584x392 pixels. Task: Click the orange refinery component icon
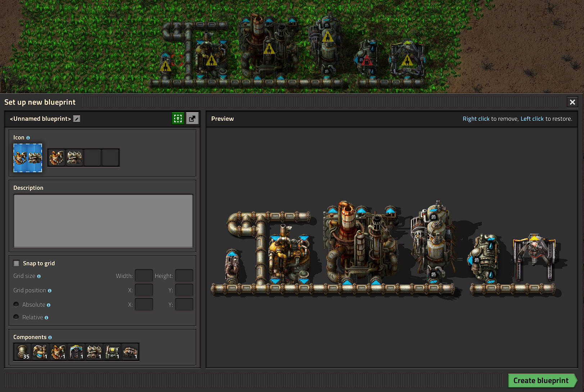click(58, 352)
